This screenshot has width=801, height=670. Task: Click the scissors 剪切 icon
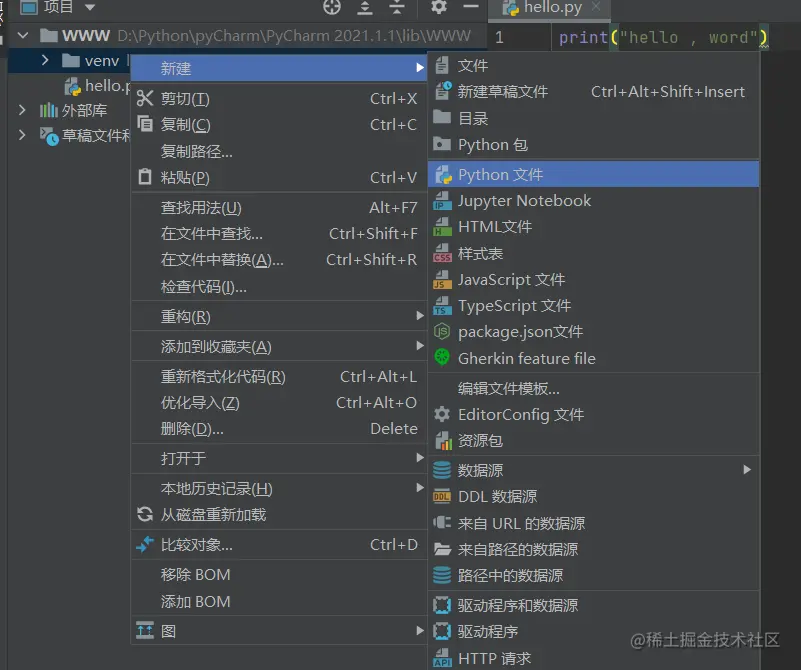click(145, 98)
